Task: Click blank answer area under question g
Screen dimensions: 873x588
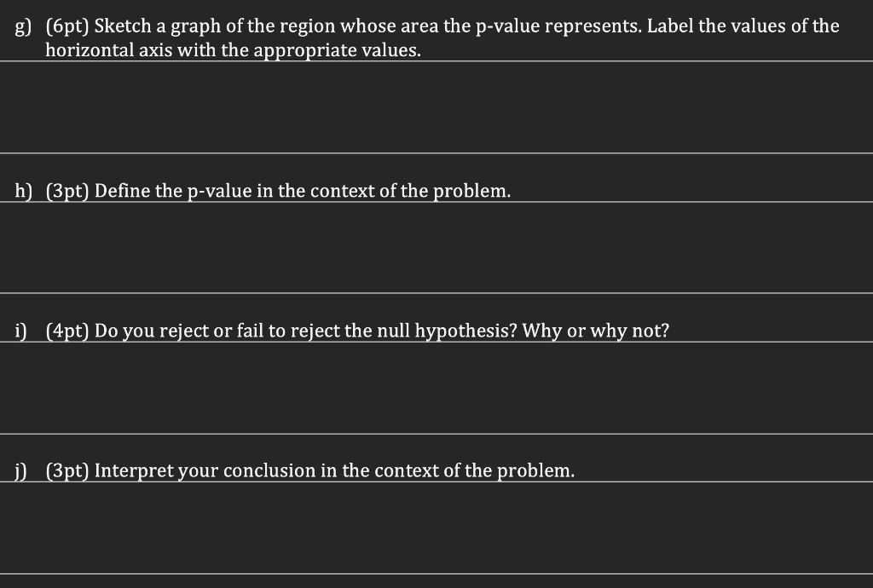Action: [436, 107]
